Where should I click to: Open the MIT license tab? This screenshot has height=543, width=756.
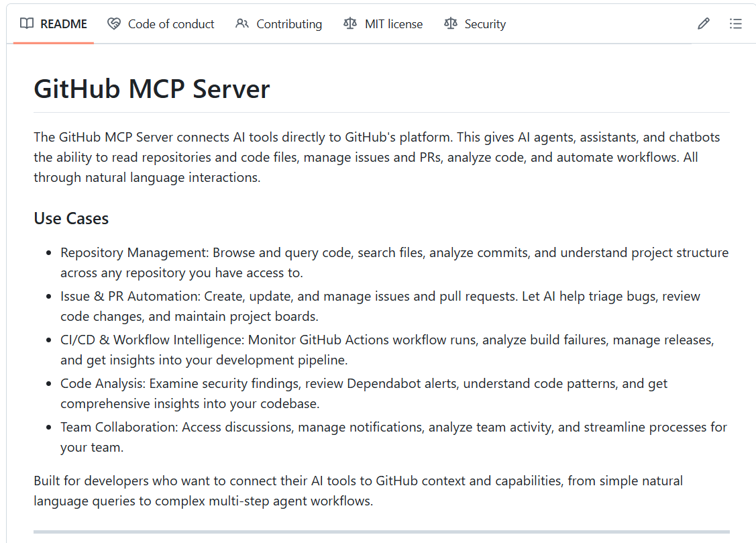[383, 24]
